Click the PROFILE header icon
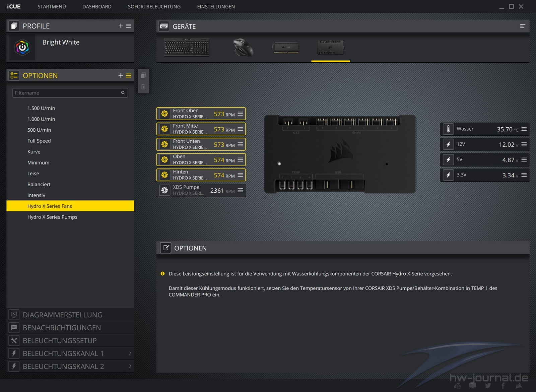This screenshot has width=536, height=392. pyautogui.click(x=14, y=26)
